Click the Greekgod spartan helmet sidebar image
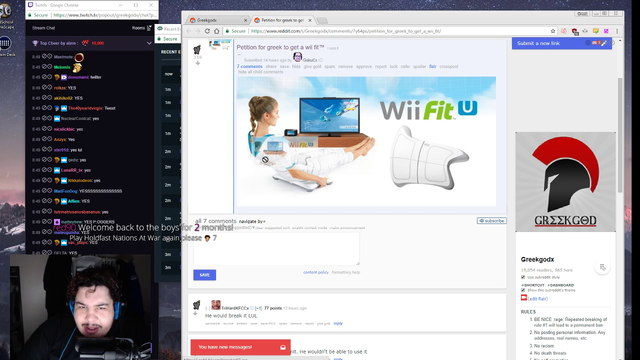The height and width of the screenshot is (360, 640). [x=565, y=182]
